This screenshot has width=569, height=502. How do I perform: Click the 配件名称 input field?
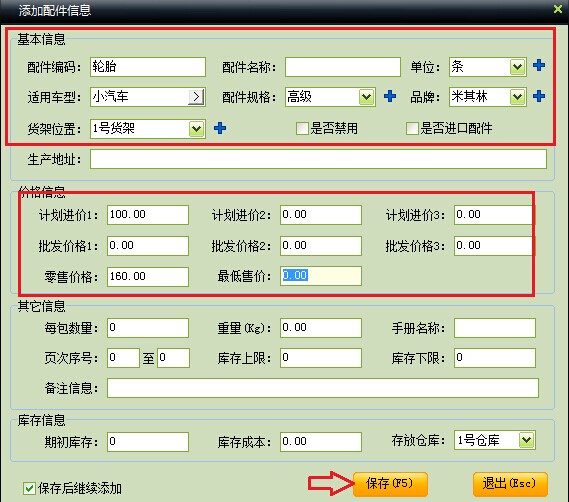(x=343, y=67)
